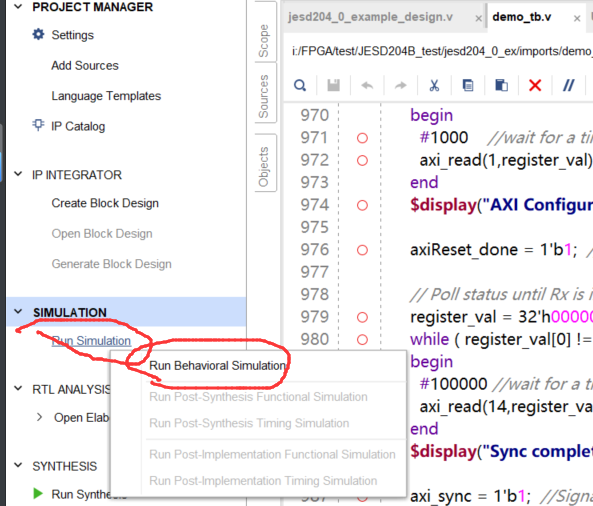
Task: Collapse the IP INTEGRATOR section
Action: 18,174
